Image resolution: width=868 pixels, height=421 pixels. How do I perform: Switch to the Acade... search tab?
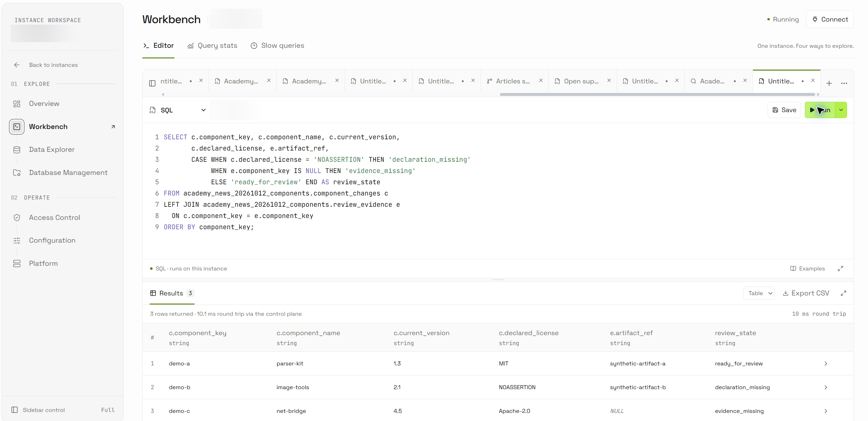(x=712, y=82)
